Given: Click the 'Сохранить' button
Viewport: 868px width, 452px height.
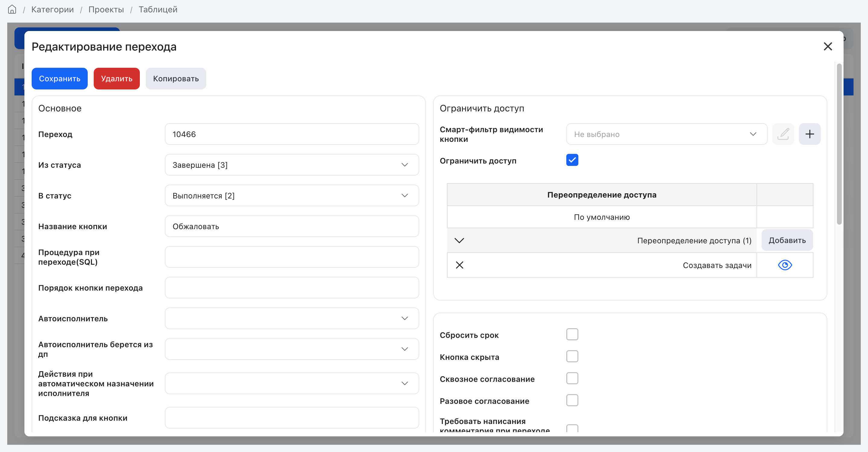Looking at the screenshot, I should (60, 78).
